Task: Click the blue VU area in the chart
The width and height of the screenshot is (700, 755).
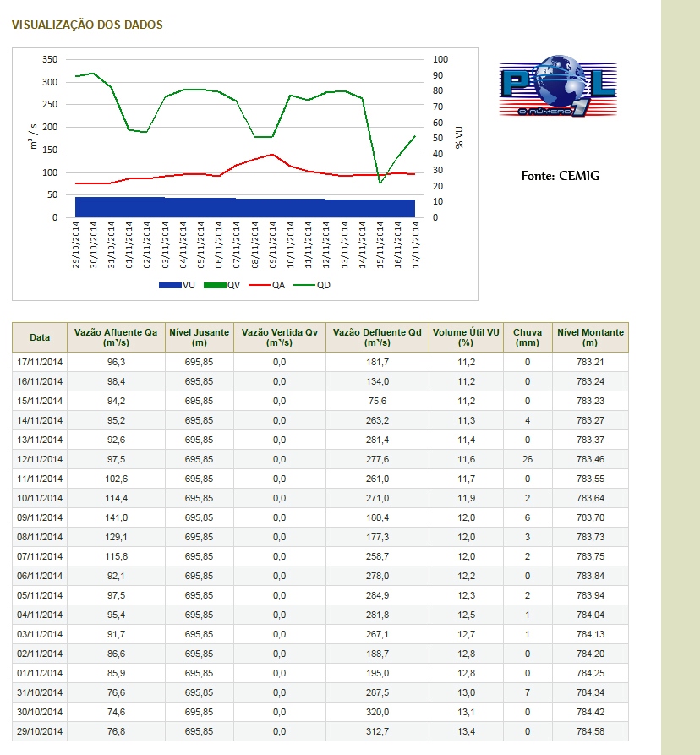Action: point(245,207)
